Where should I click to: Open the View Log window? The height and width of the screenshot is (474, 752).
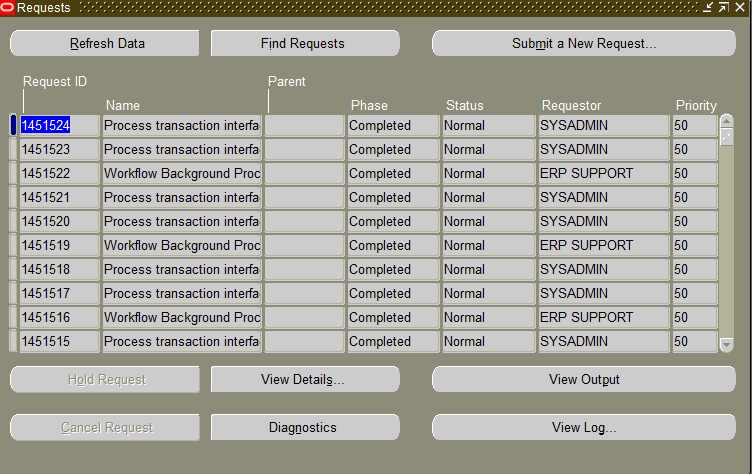pos(583,428)
